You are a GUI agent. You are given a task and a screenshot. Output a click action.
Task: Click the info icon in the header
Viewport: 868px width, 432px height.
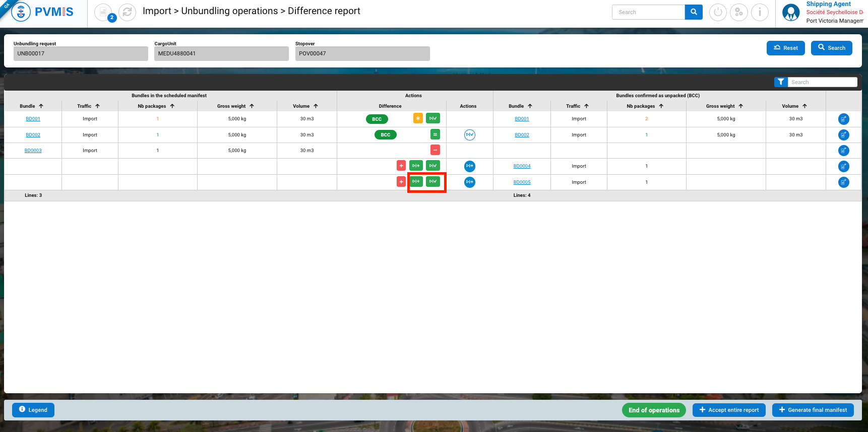(760, 12)
